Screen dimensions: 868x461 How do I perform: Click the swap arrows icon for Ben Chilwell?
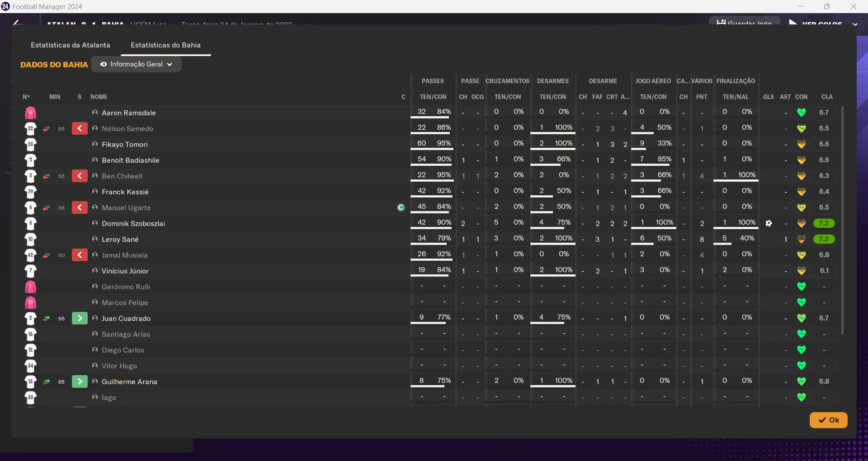(46, 176)
